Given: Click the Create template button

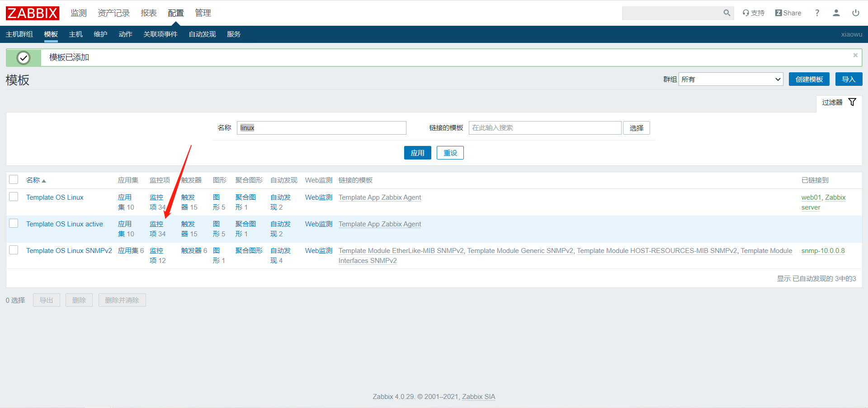Looking at the screenshot, I should click(x=809, y=80).
